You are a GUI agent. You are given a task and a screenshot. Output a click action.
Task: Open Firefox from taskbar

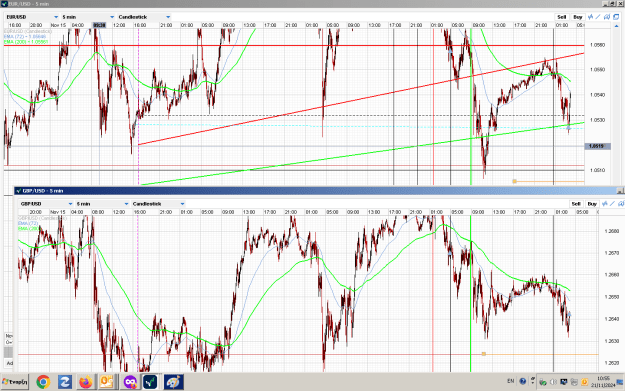(x=85, y=382)
